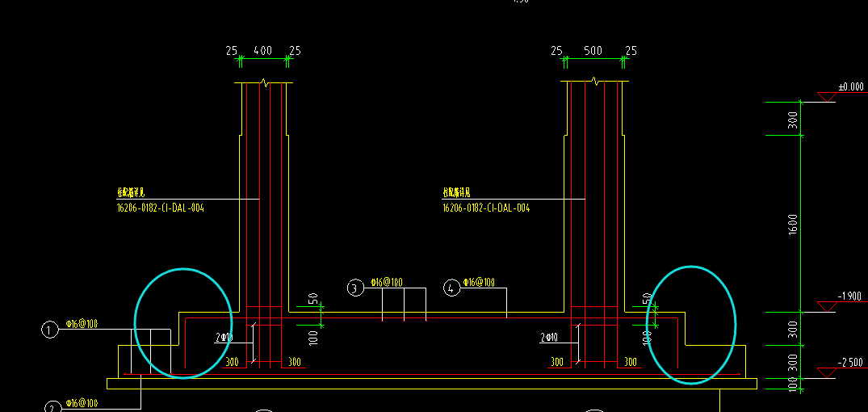The width and height of the screenshot is (868, 412).
Task: Click the elevation triangle symbol at -2.500
Action: (x=827, y=372)
